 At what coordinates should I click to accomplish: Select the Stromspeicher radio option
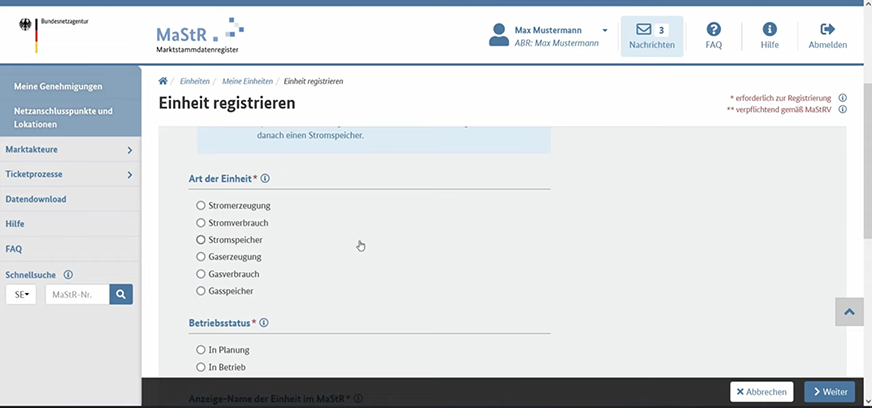[x=201, y=240]
